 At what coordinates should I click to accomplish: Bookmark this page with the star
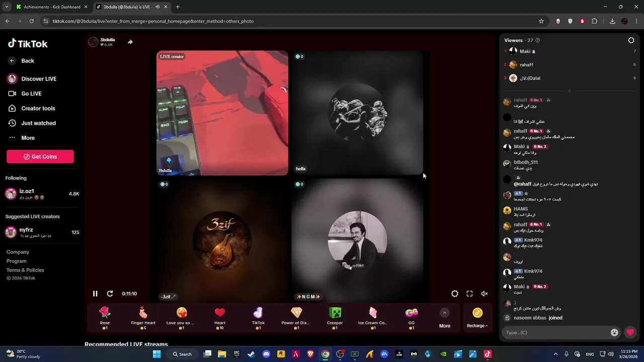point(541,21)
